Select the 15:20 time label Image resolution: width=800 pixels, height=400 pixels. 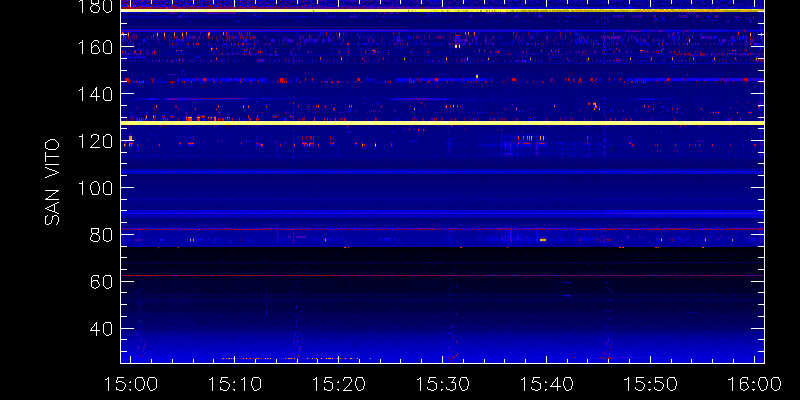[339, 384]
